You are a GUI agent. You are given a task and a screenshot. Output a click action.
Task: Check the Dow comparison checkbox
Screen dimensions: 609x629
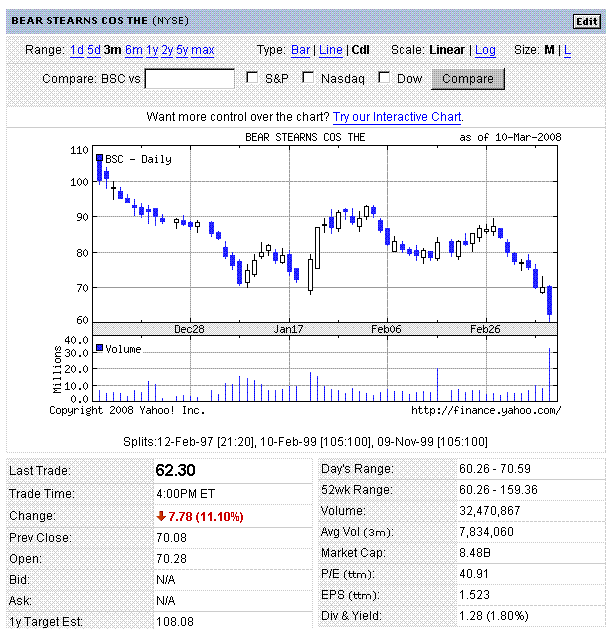pos(384,78)
